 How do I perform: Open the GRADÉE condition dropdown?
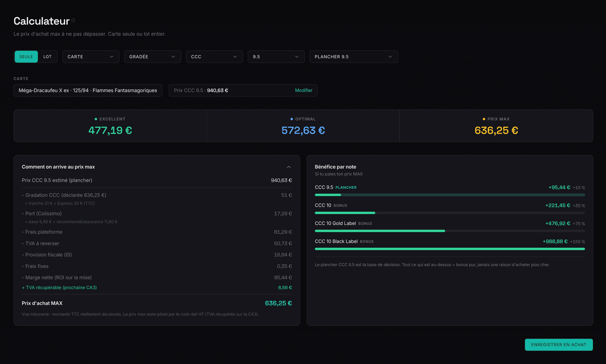[x=152, y=57]
